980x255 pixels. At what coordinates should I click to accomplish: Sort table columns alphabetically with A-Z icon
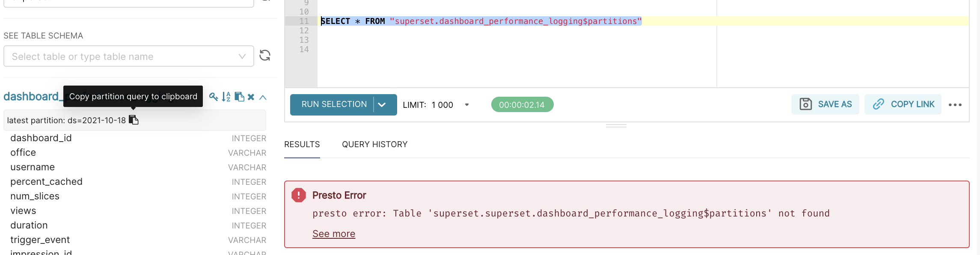click(226, 97)
